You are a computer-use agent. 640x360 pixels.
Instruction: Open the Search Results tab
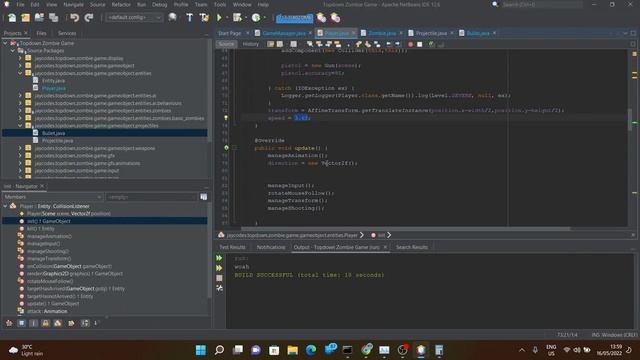[x=412, y=247]
